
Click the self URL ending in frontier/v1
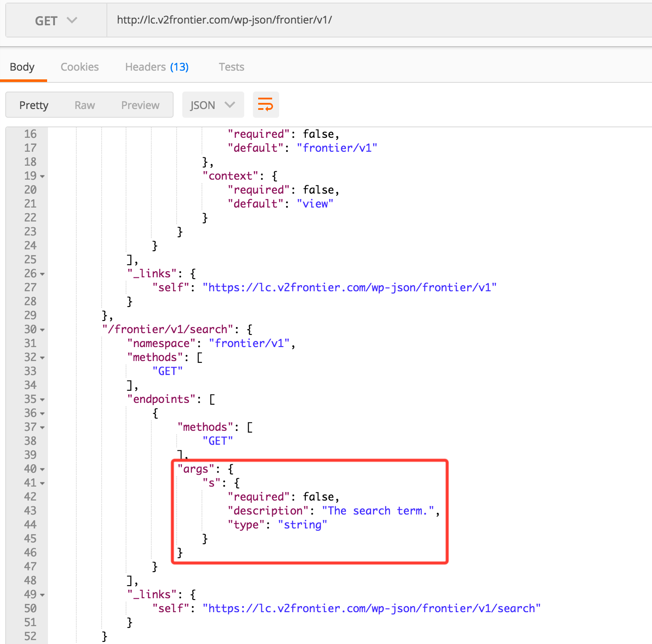(350, 287)
